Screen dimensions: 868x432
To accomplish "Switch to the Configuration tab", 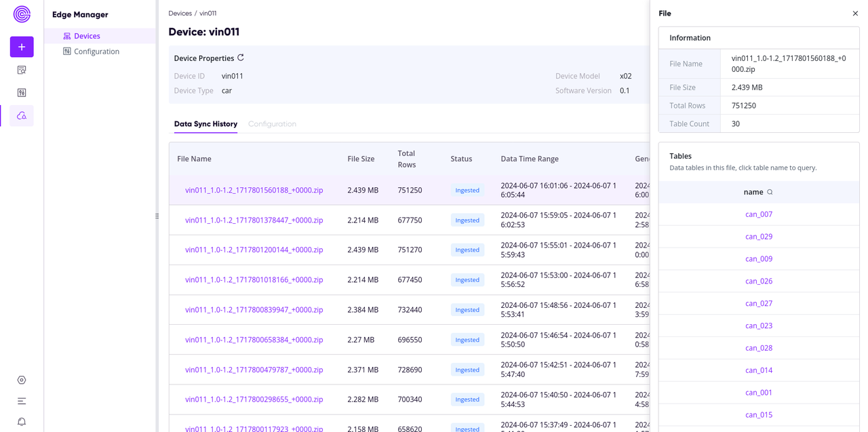I will [272, 124].
